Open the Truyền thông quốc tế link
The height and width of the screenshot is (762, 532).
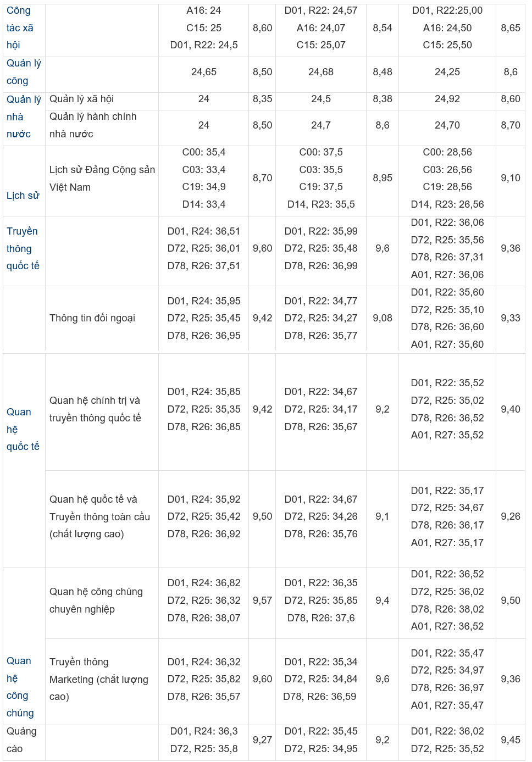(x=23, y=248)
